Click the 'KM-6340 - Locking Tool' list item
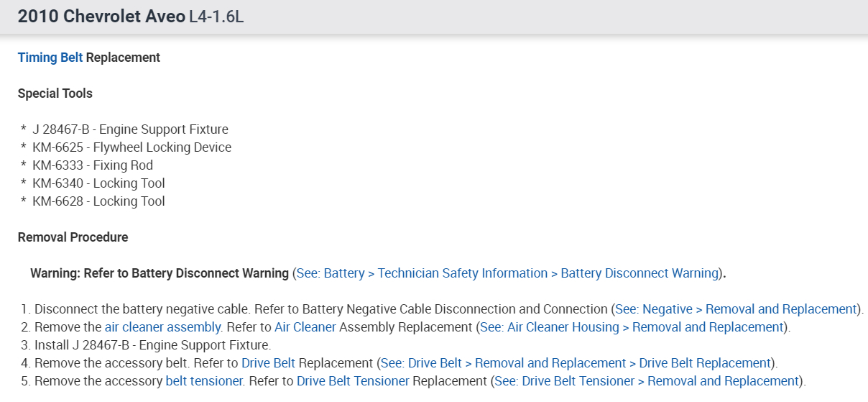 pos(98,183)
